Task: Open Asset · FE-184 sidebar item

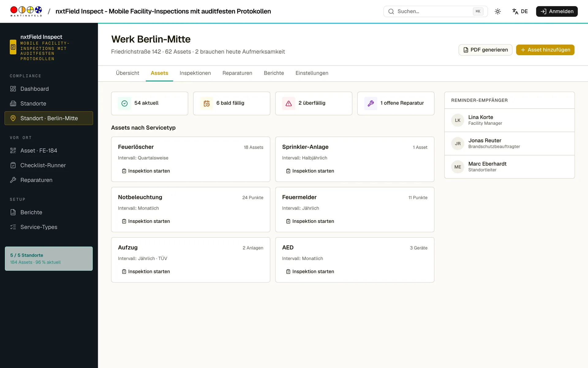Action: click(49, 151)
